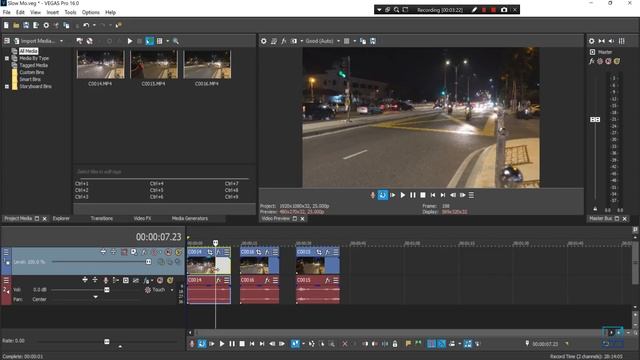640x360 pixels.
Task: Toggle Auto Preview in Project Media toolbar
Action: [x=149, y=41]
